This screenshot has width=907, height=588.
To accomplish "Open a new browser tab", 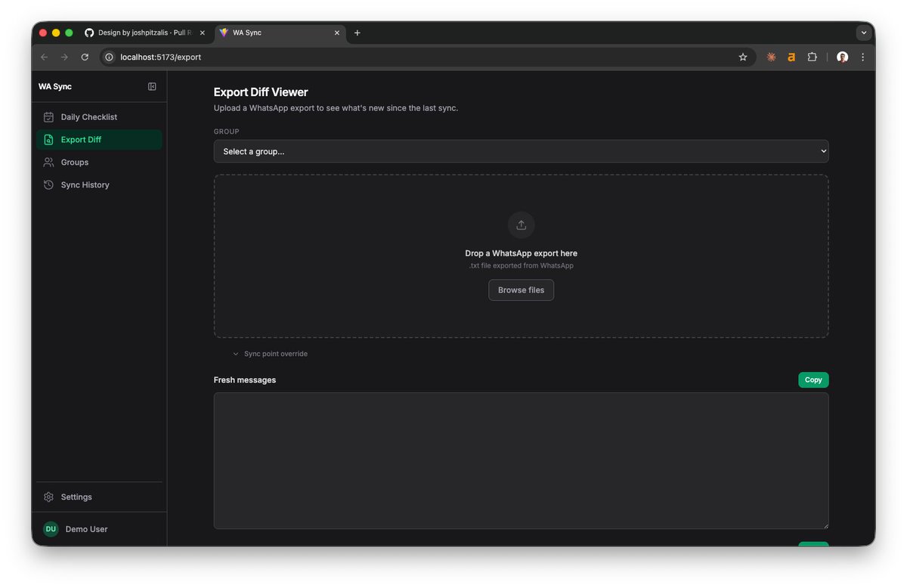I will (x=358, y=32).
